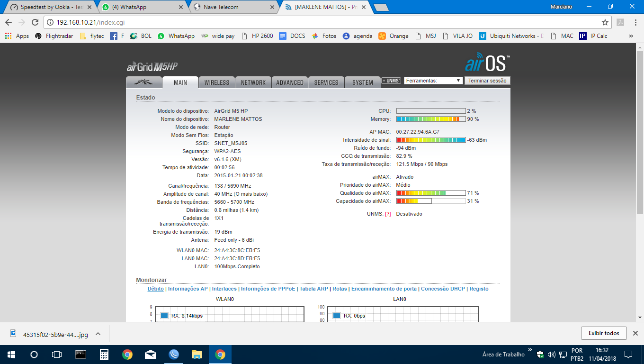Open the Concessão DHCP link
644x364 pixels.
click(x=443, y=289)
